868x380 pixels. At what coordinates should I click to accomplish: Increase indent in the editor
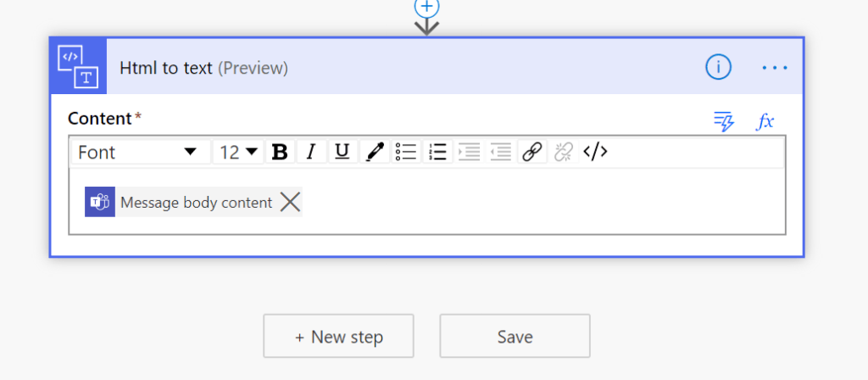(x=469, y=152)
